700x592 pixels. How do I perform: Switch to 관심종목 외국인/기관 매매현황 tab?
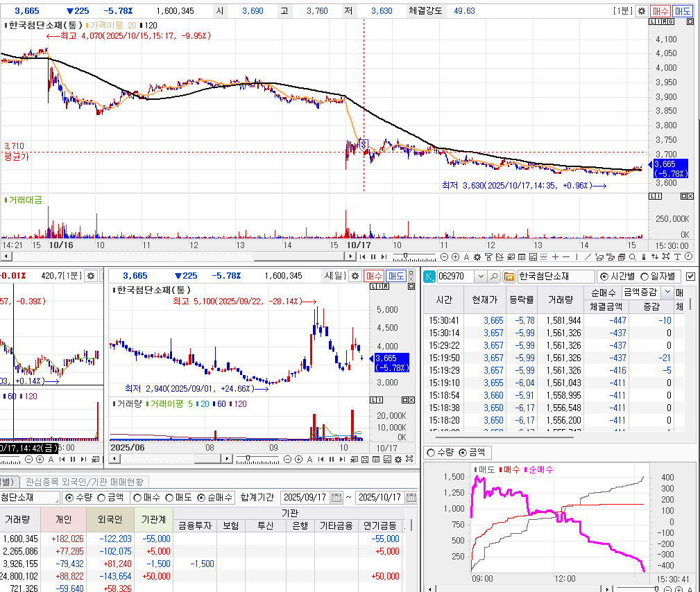(85, 482)
